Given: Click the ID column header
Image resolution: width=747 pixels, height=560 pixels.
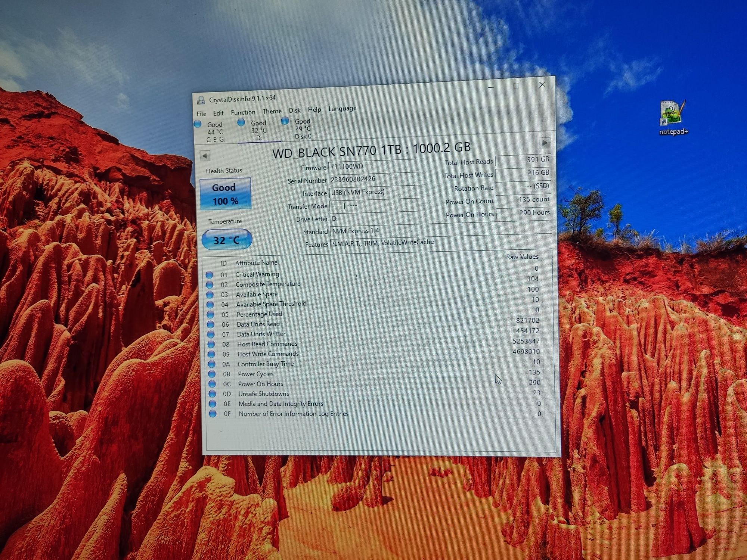Looking at the screenshot, I should pos(223,264).
